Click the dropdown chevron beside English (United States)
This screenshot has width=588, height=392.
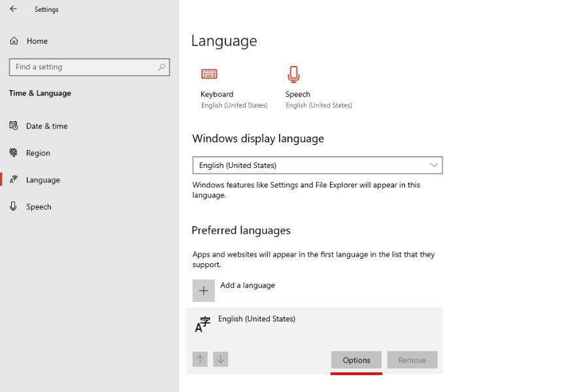[433, 165]
